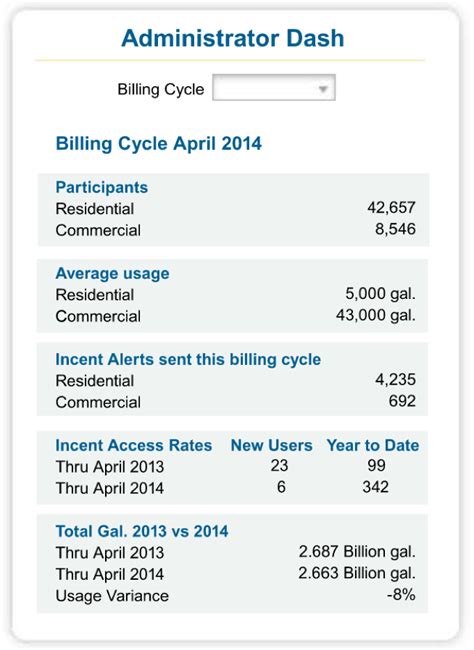Click residential participants value 42,657

391,208
